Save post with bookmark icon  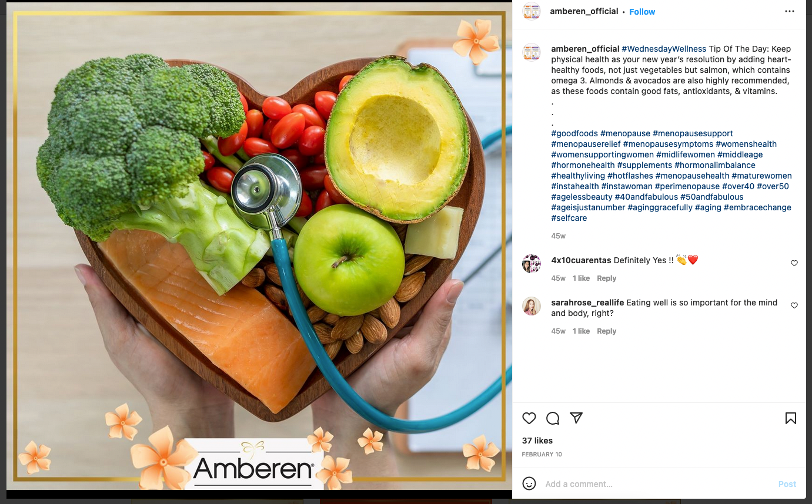pos(791,418)
